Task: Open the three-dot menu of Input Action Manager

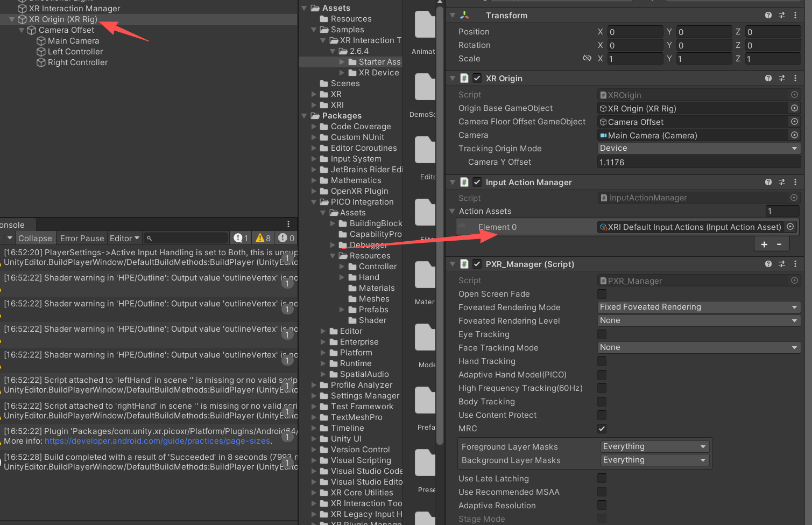Action: (796, 182)
